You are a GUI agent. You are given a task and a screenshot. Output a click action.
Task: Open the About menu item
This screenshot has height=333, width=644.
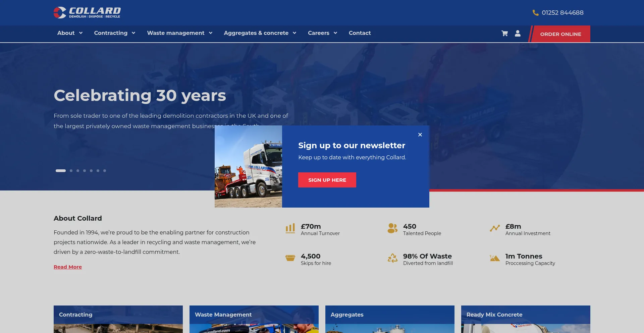[x=66, y=33]
